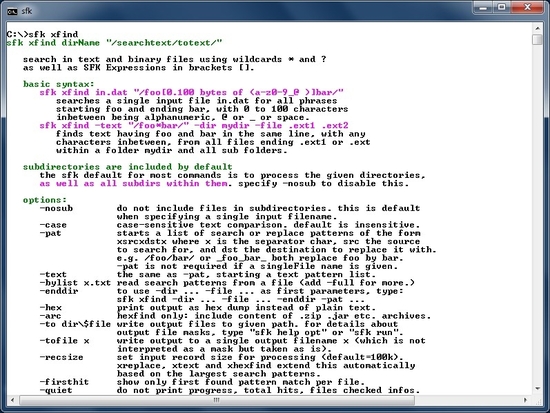Close the sfk console window
Viewport: 550px width, 413px height.
tap(527, 8)
